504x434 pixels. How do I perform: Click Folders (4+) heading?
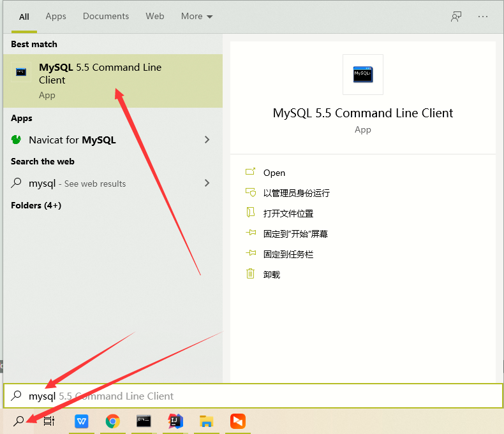[36, 205]
